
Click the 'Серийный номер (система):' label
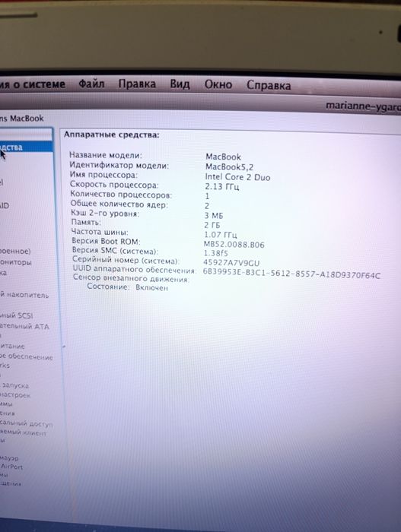[x=126, y=260]
